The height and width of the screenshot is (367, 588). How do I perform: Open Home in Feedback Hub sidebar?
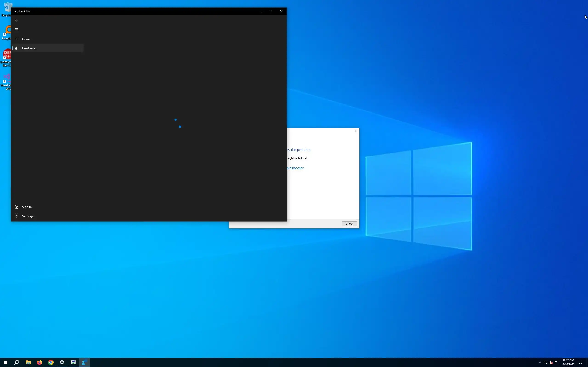(x=26, y=39)
